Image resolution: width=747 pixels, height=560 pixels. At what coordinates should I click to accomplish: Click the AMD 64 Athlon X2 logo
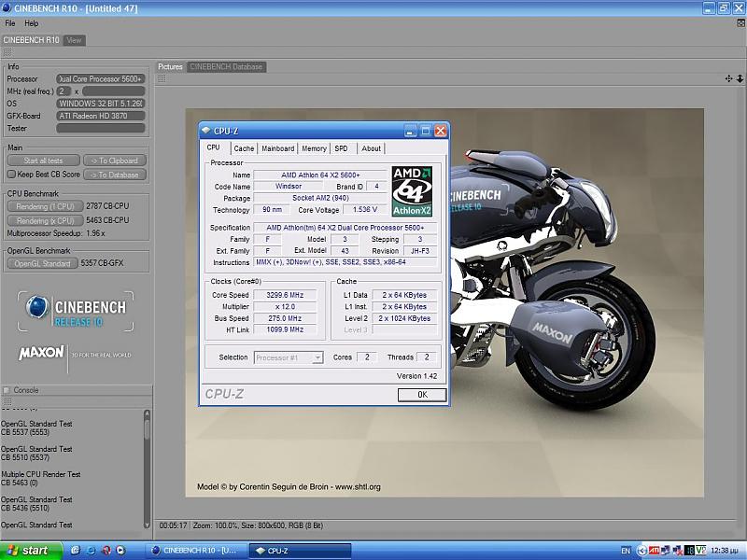coord(412,191)
